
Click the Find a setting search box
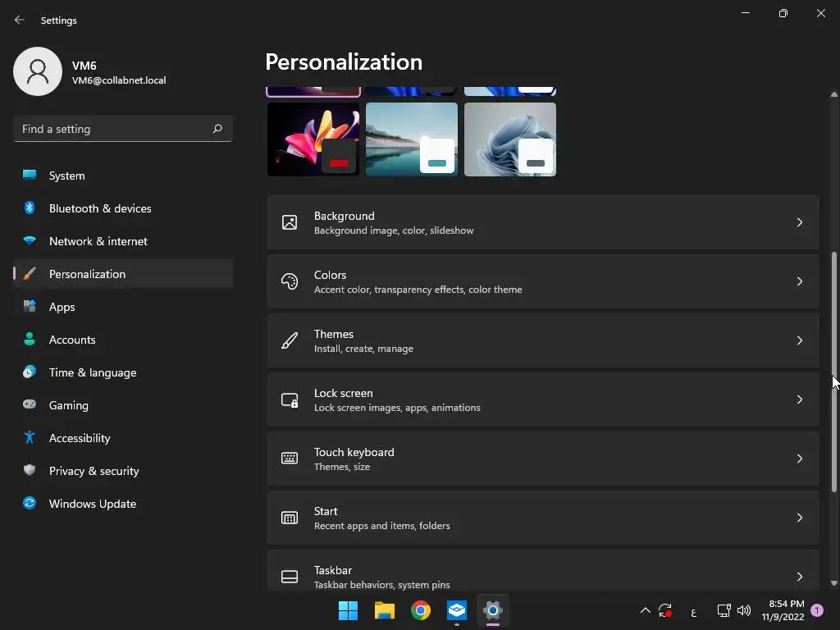(123, 129)
